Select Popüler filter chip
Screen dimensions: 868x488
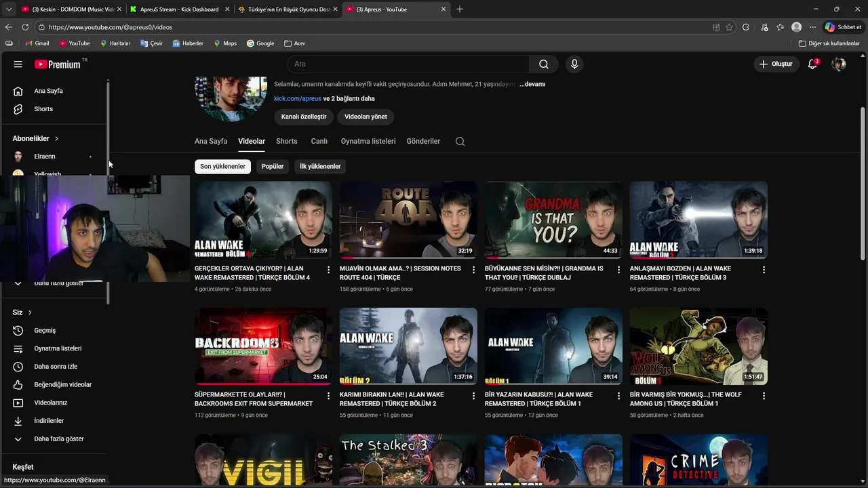point(273,166)
